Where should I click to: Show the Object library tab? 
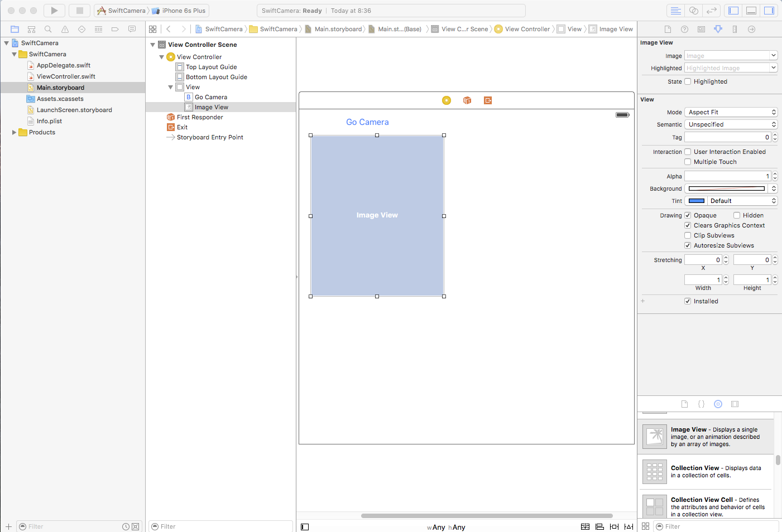point(718,404)
